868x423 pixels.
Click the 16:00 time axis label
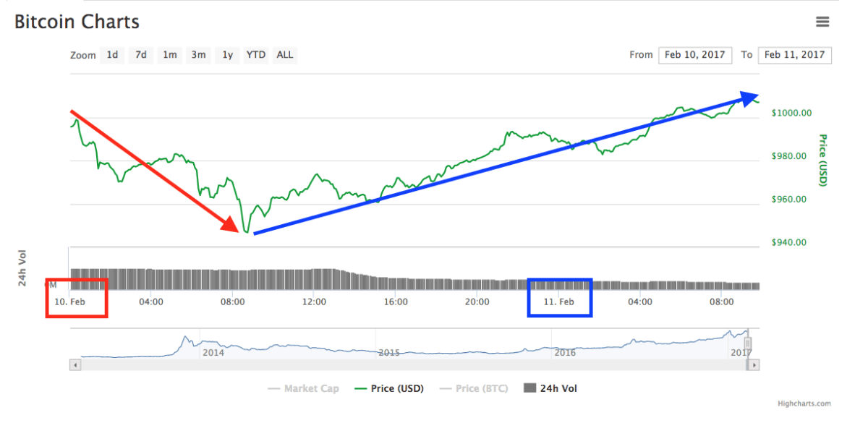396,302
